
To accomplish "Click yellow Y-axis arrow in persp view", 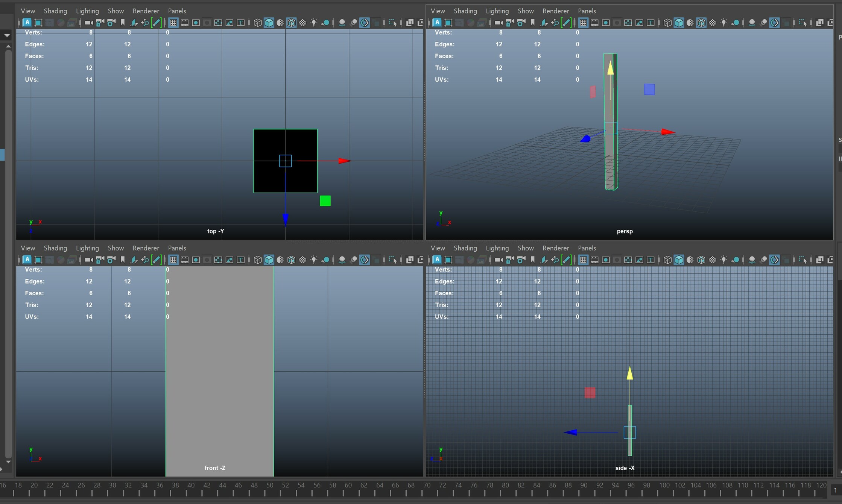I will [x=610, y=68].
